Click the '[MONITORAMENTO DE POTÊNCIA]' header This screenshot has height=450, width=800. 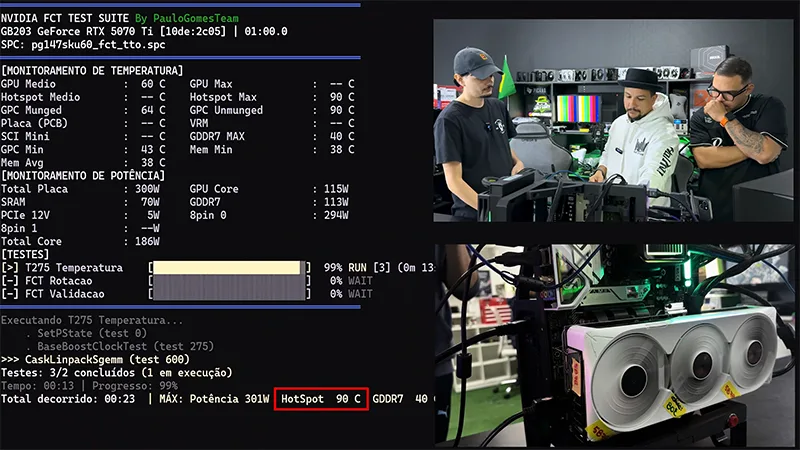coord(83,176)
